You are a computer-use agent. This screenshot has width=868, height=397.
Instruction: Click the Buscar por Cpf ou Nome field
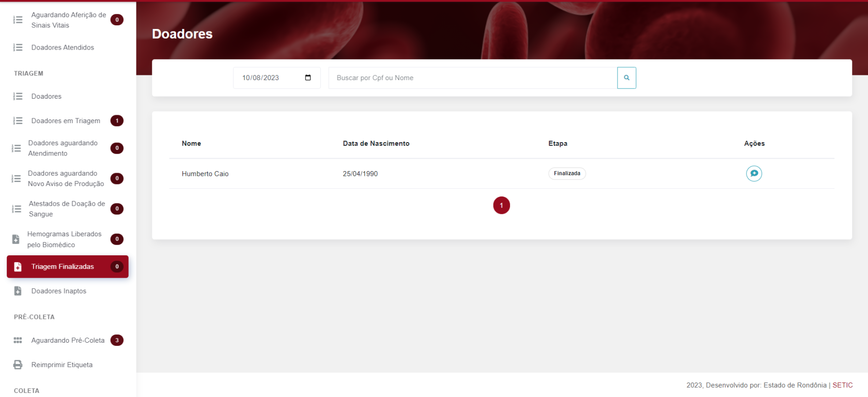(x=473, y=78)
